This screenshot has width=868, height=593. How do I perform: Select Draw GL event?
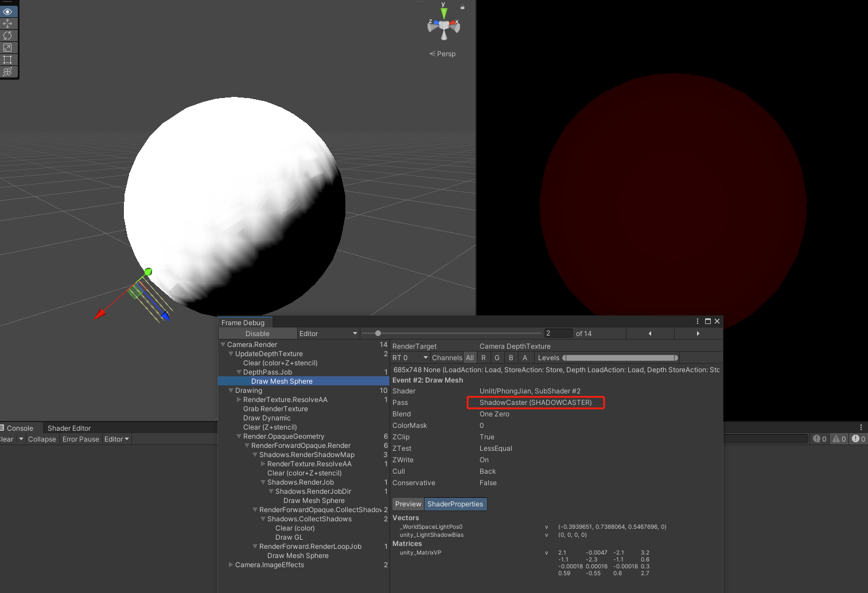click(289, 537)
